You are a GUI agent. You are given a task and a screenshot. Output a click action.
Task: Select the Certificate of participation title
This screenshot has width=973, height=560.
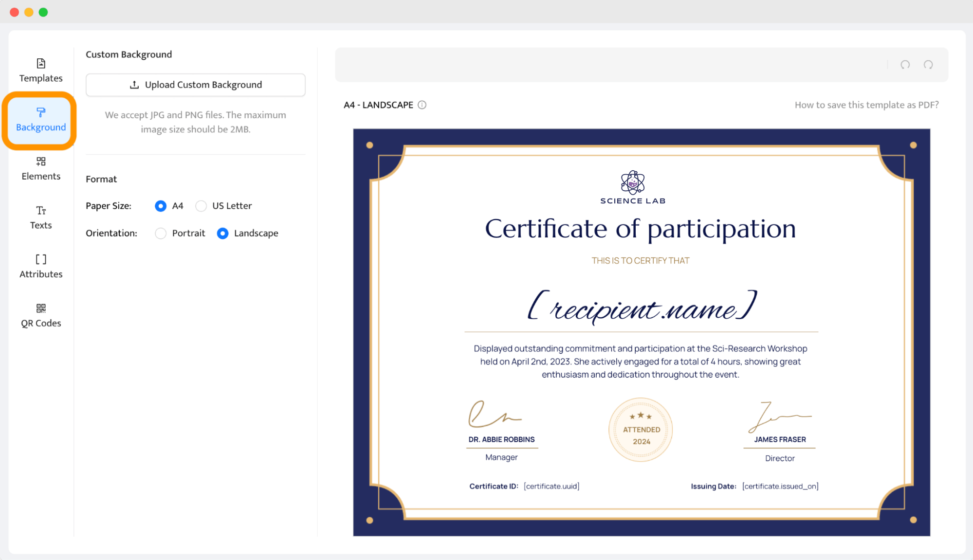(641, 229)
